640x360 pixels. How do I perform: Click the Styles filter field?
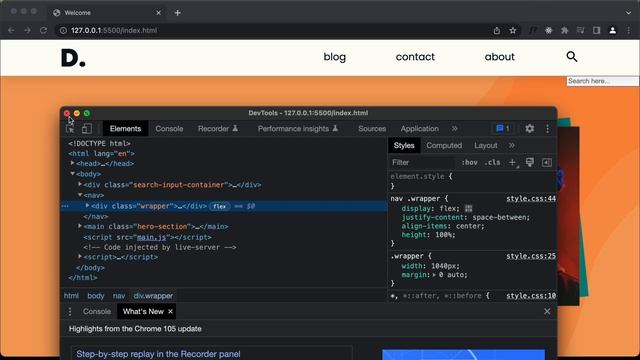click(x=422, y=162)
